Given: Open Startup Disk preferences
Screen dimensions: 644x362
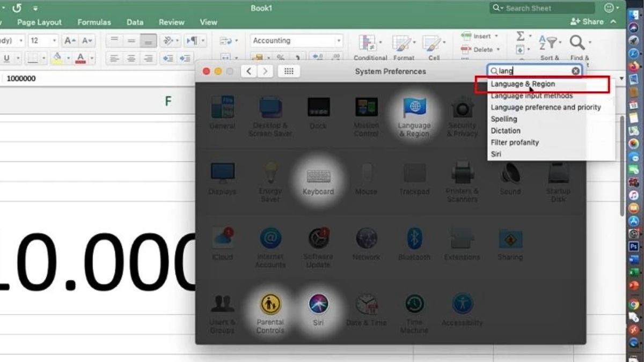Looking at the screenshot, I should [x=558, y=182].
